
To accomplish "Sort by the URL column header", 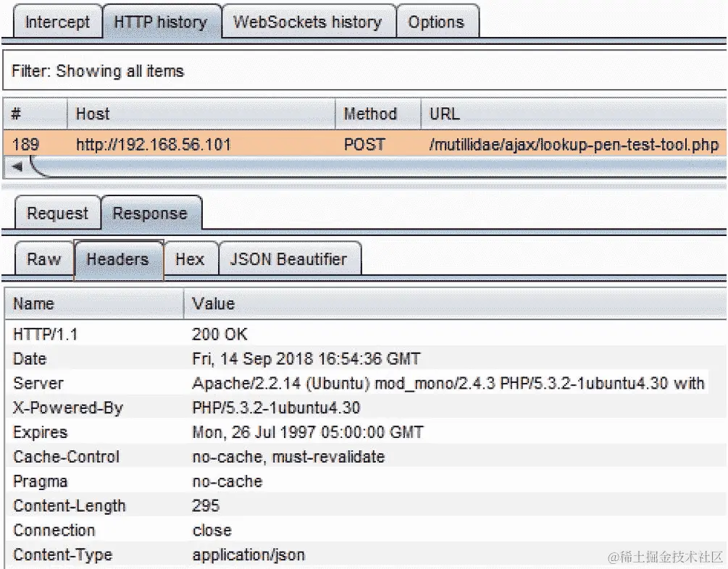I will pos(574,114).
